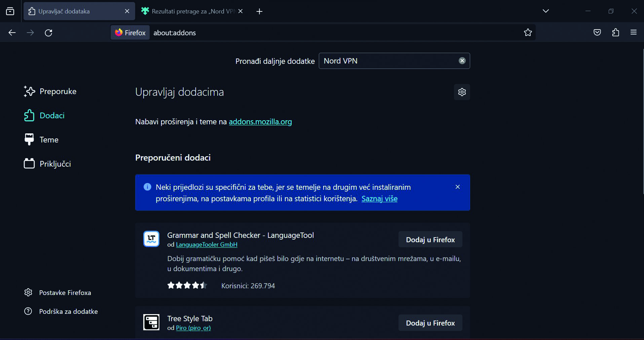Click the reload page icon
This screenshot has width=644, height=340.
48,33
